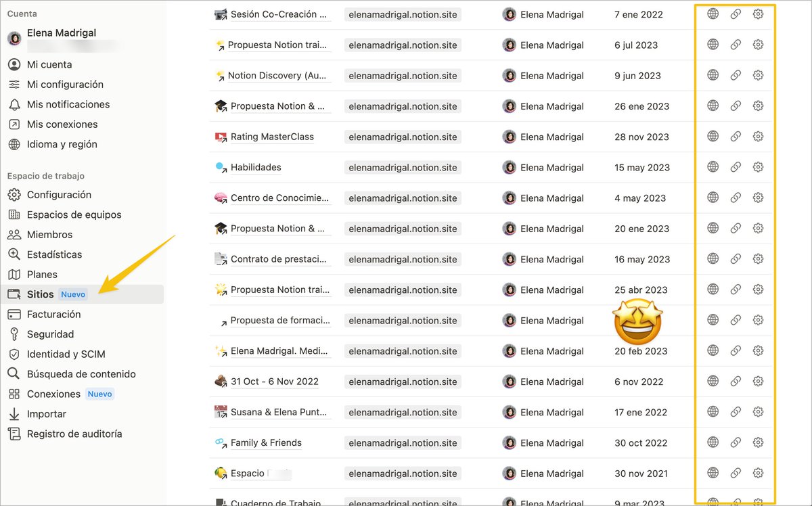The image size is (812, 506).
Task: Open Búsqueda de contenido
Action: pos(81,374)
